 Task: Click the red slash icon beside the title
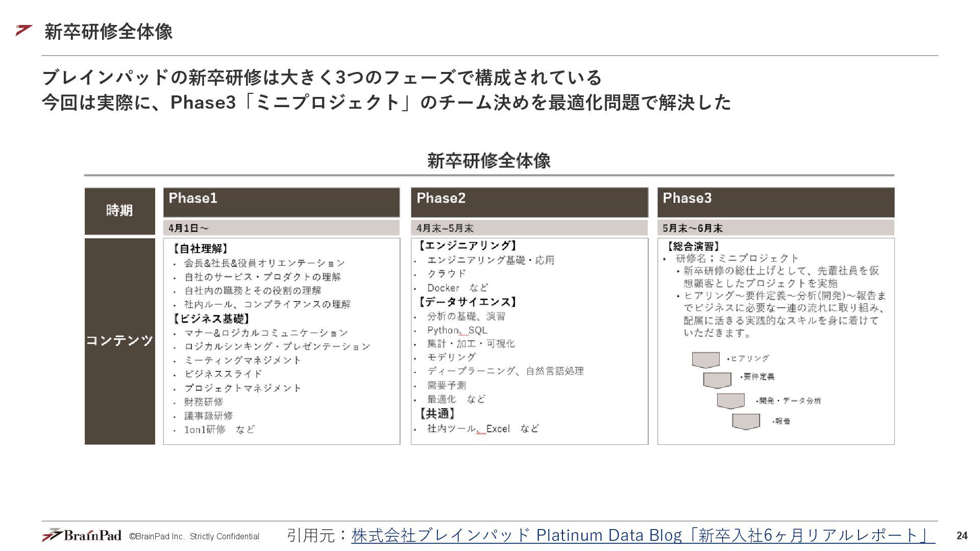(x=23, y=31)
